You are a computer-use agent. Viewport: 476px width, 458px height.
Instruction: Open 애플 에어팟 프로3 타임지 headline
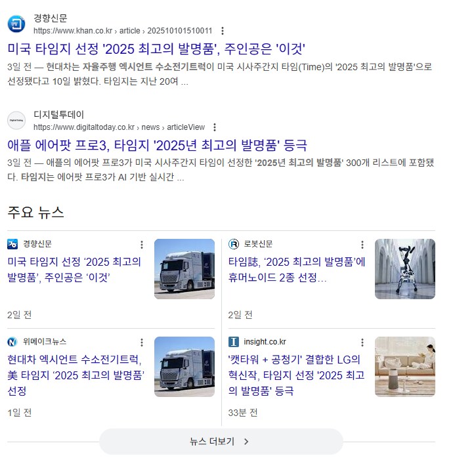pyautogui.click(x=158, y=145)
